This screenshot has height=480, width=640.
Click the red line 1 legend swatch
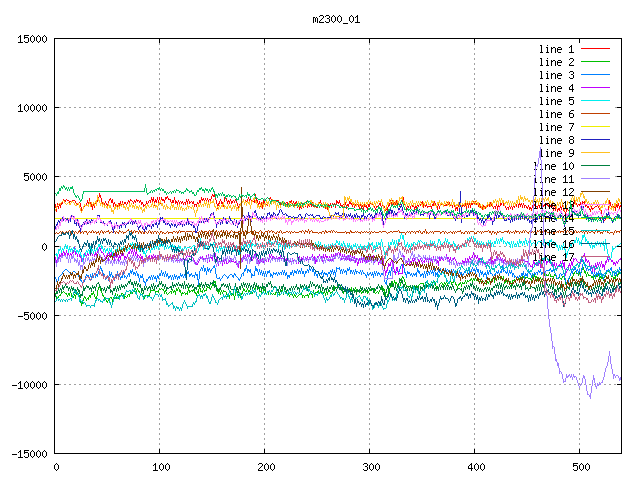pyautogui.click(x=595, y=49)
